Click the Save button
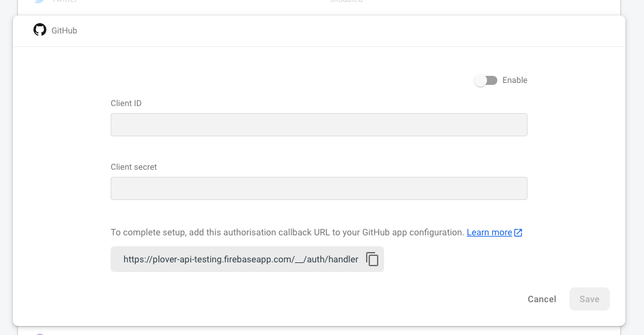 point(589,299)
